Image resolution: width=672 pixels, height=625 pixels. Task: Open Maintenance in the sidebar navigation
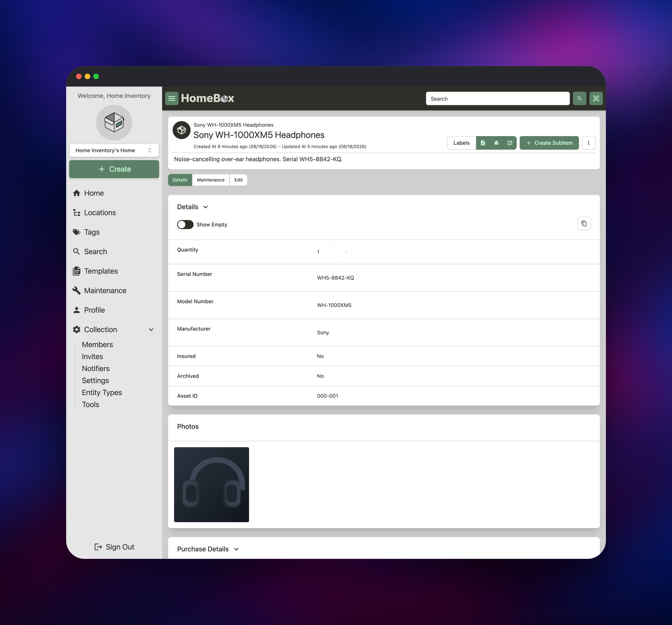[114, 291]
